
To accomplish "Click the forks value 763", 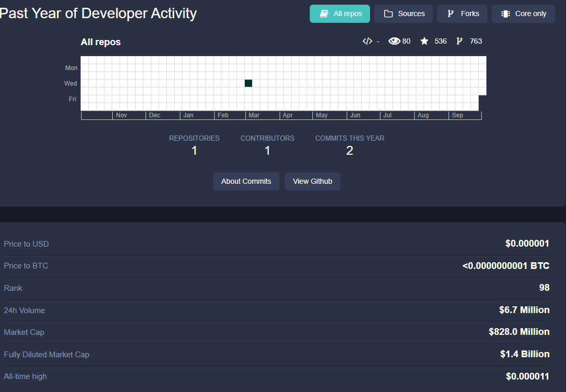I will 476,41.
